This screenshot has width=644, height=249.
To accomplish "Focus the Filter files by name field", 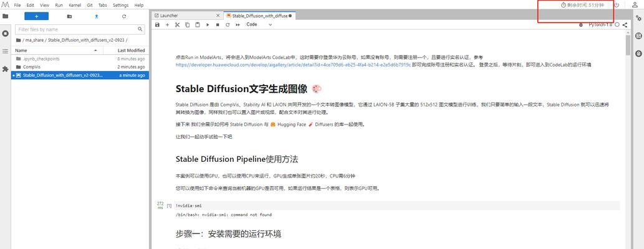I will (x=80, y=29).
